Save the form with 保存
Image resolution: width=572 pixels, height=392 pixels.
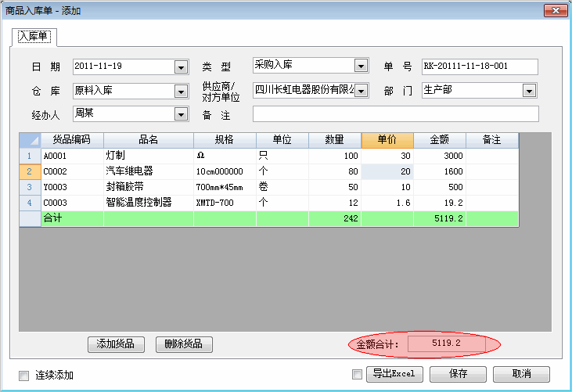pyautogui.click(x=458, y=374)
